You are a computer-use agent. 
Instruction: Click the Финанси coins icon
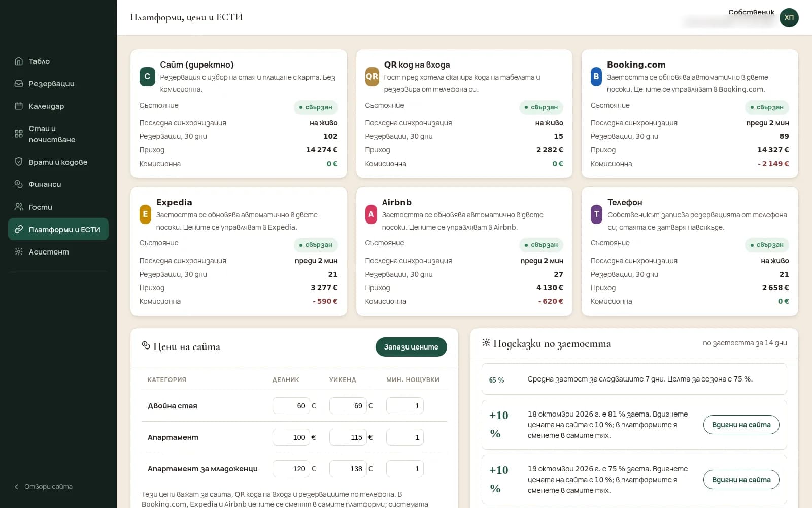pyautogui.click(x=19, y=184)
